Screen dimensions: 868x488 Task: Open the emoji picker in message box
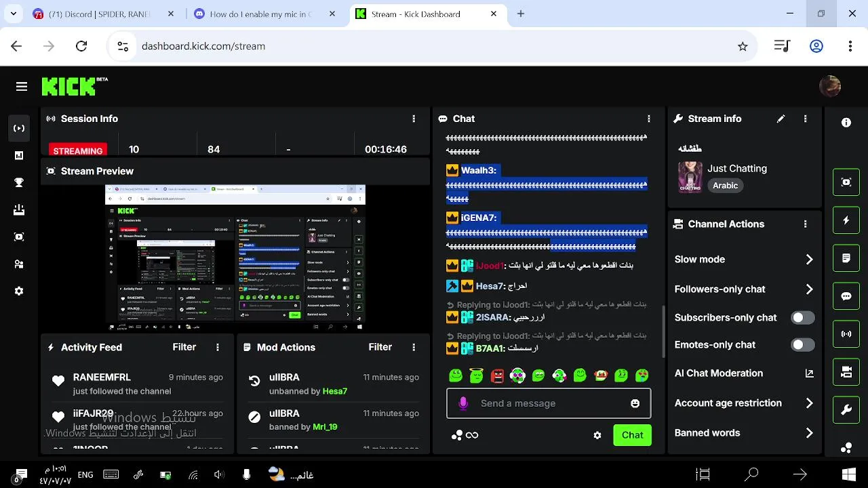click(x=635, y=403)
